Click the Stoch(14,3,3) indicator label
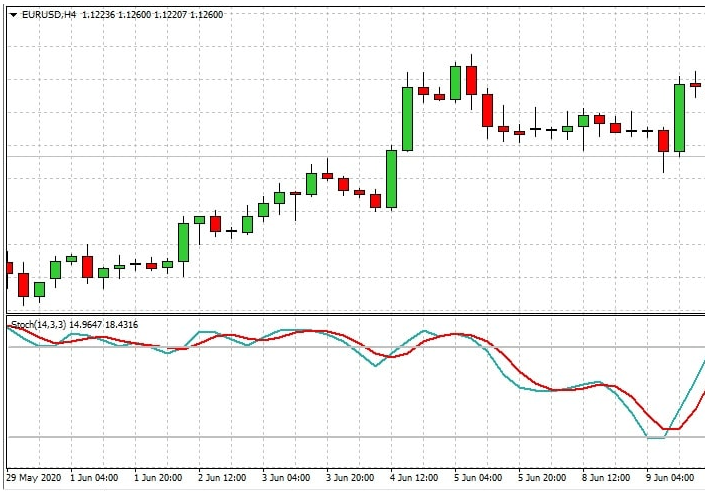This screenshot has height=491, width=705. point(38,325)
